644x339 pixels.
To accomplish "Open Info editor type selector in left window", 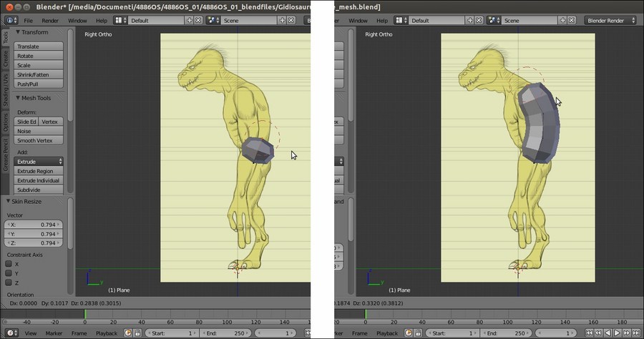I will (11, 20).
